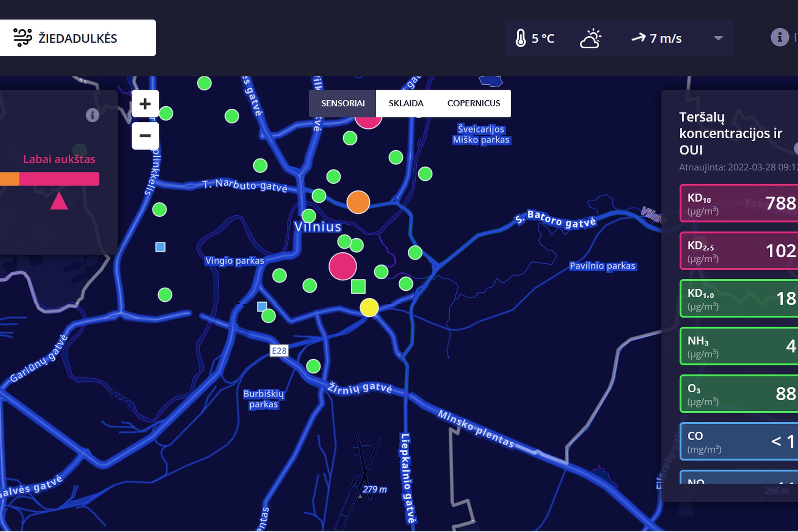Viewport: 798px width, 532px height.
Task: Open the Žiedadulkės pollen button
Action: (77, 38)
